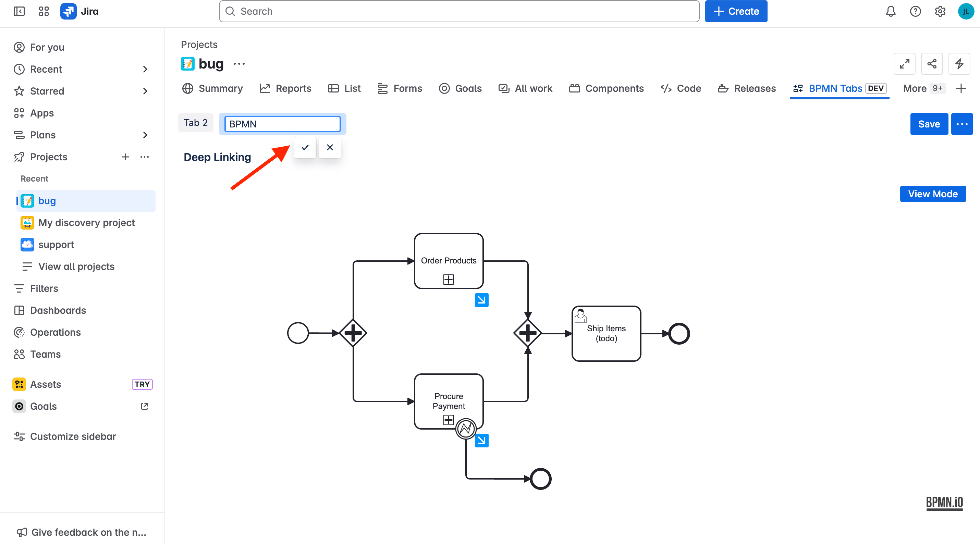The image size is (980, 544).
Task: Open the help question mark icon
Action: (915, 11)
